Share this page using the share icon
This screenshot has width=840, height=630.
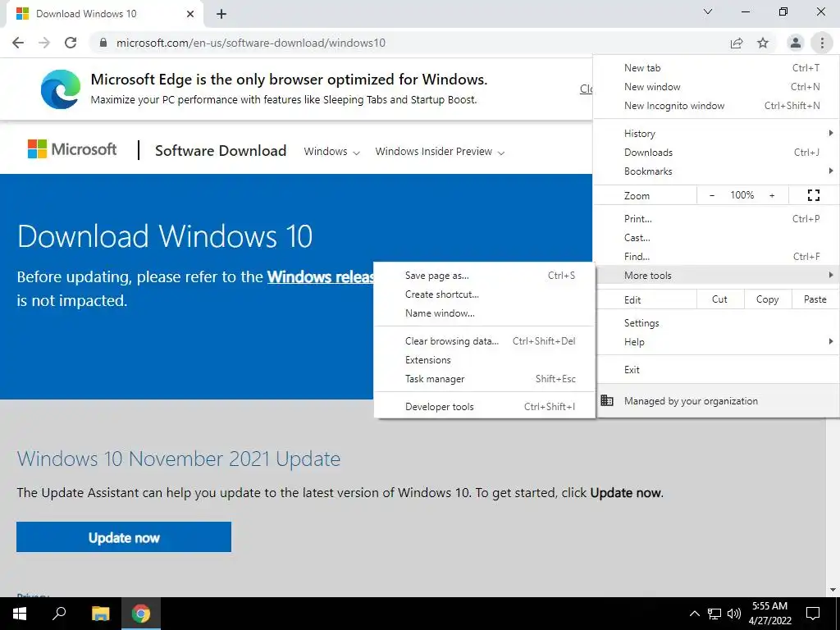click(737, 43)
